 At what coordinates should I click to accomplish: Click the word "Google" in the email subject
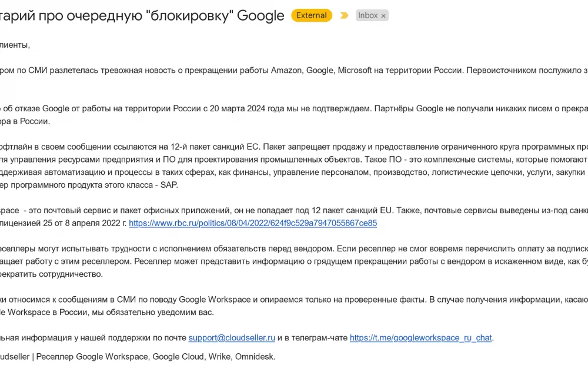260,15
